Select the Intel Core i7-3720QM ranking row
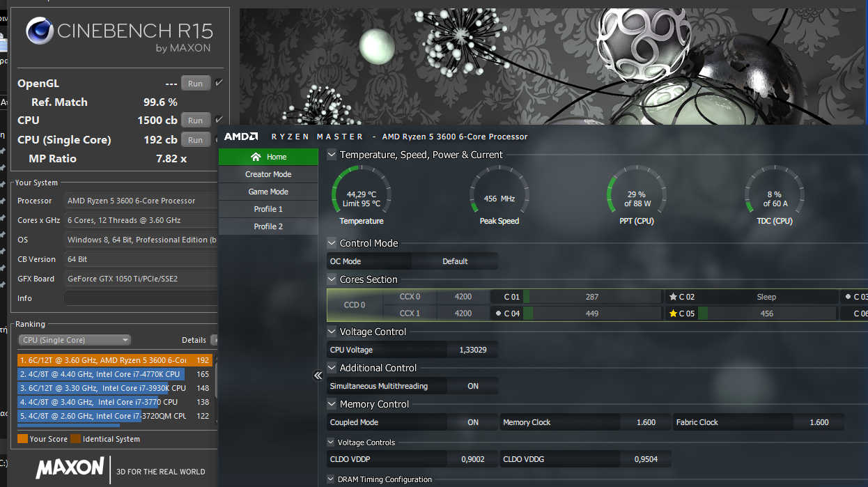Screen dimensions: 868x487 tap(115, 416)
